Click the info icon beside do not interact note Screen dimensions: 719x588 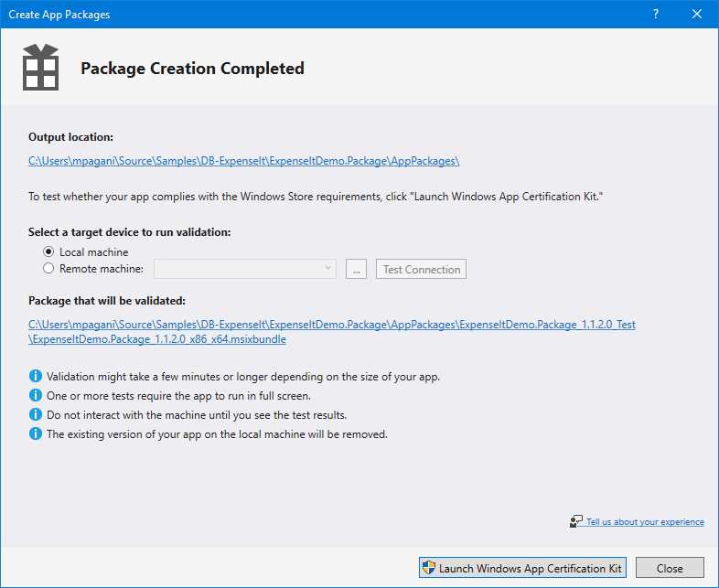click(x=36, y=415)
